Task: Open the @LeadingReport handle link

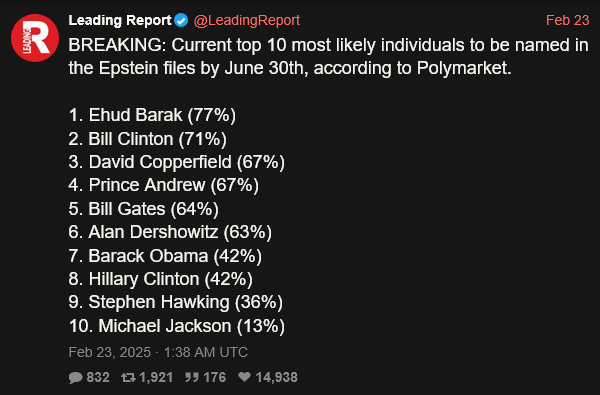Action: click(x=246, y=20)
